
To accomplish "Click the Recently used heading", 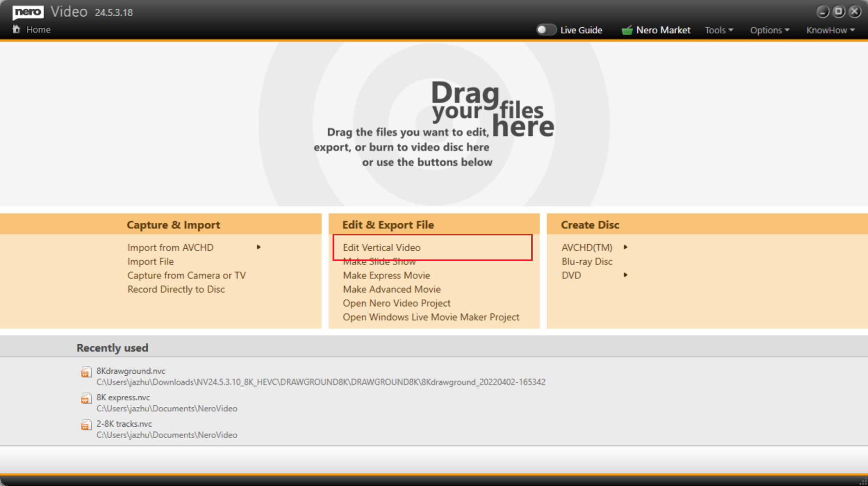I will click(x=112, y=348).
